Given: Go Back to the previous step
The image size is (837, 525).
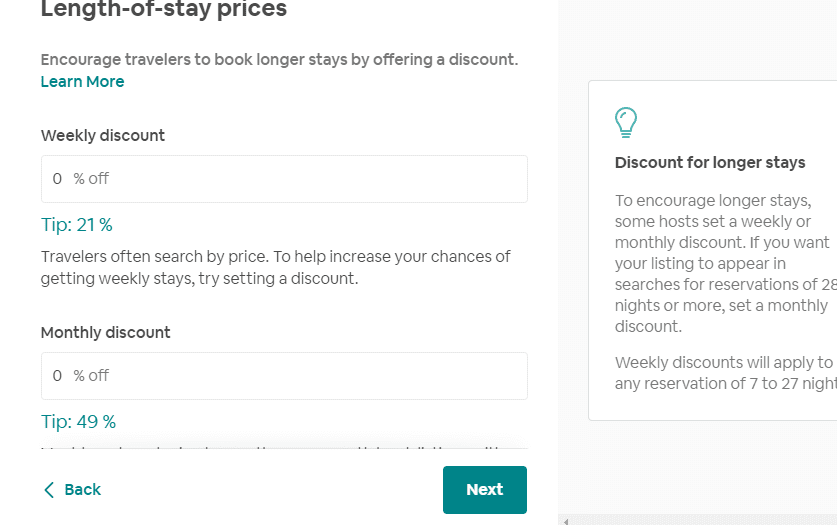Looking at the screenshot, I should pyautogui.click(x=72, y=490).
